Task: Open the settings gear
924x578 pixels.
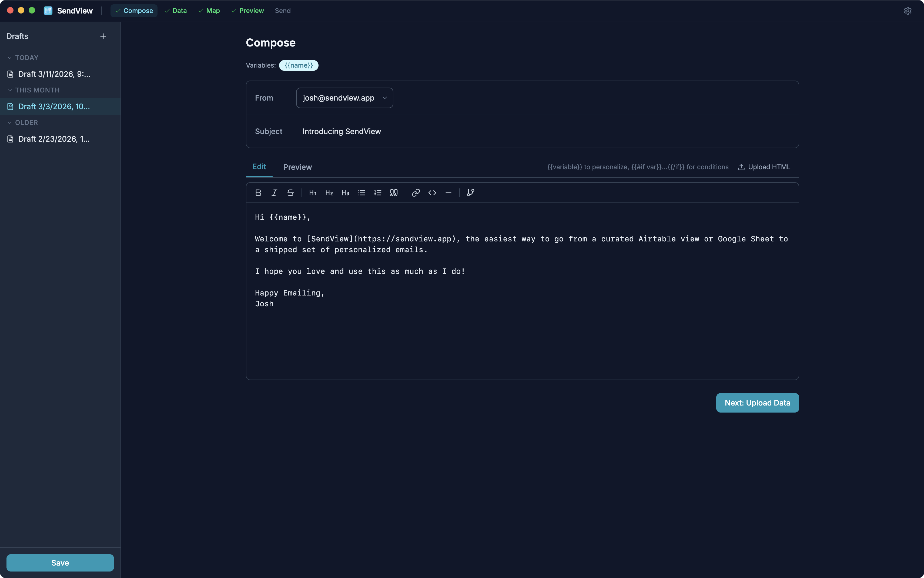Action: tap(908, 10)
